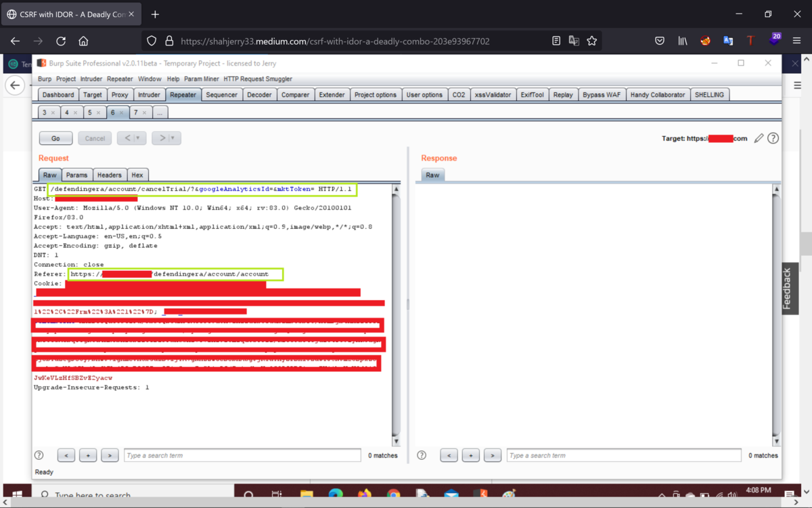Image resolution: width=812 pixels, height=508 pixels.
Task: Click the request search term field
Action: pos(243,455)
